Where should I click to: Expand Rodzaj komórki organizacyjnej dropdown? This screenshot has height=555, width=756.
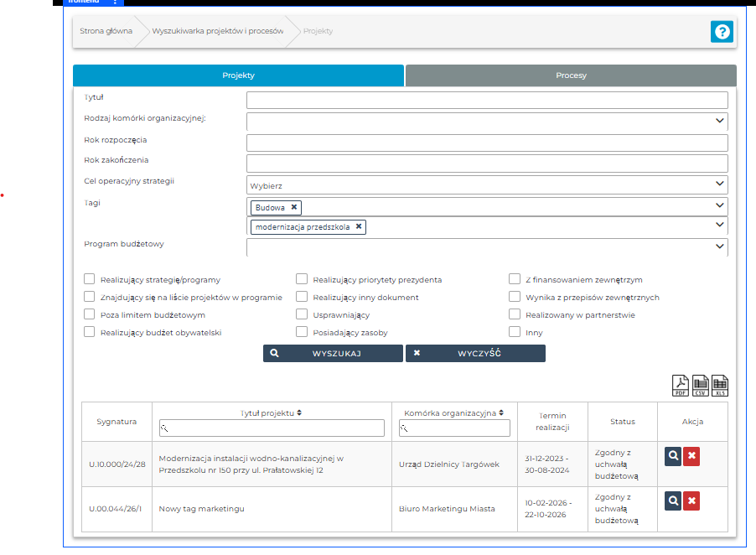pos(487,122)
